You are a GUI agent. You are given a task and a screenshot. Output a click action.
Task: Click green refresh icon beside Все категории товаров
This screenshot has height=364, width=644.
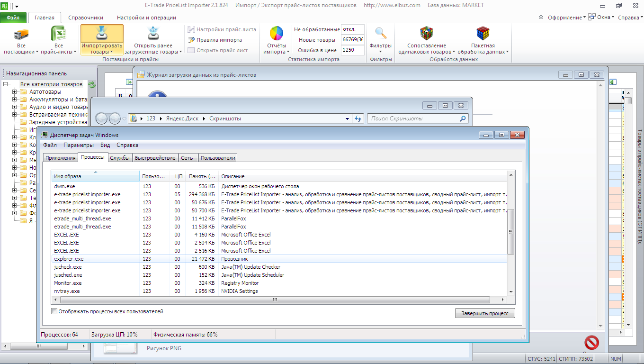(92, 84)
